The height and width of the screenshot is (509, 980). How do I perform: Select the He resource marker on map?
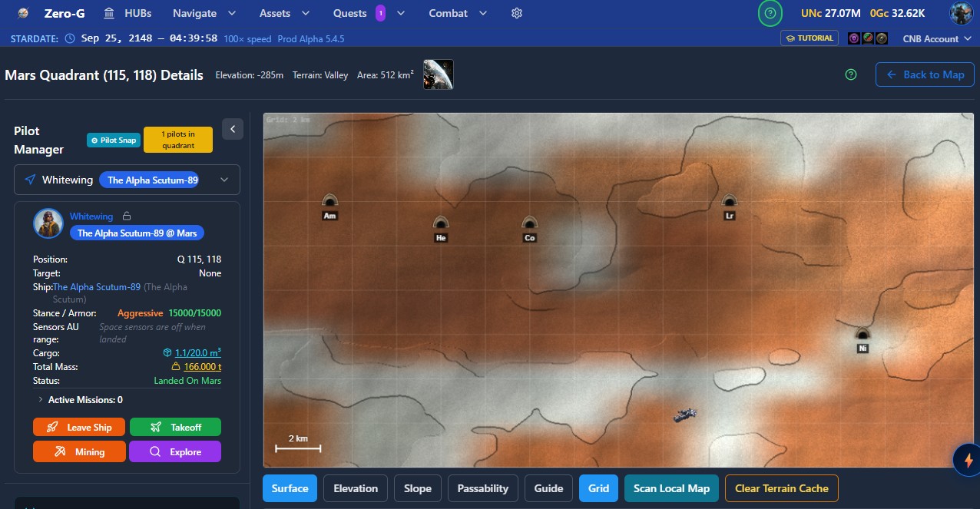[441, 228]
